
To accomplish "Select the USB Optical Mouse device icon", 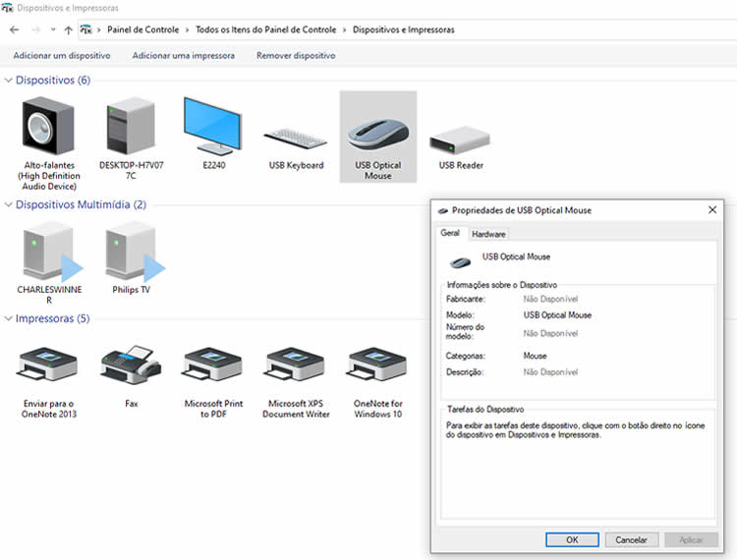I will tap(378, 134).
